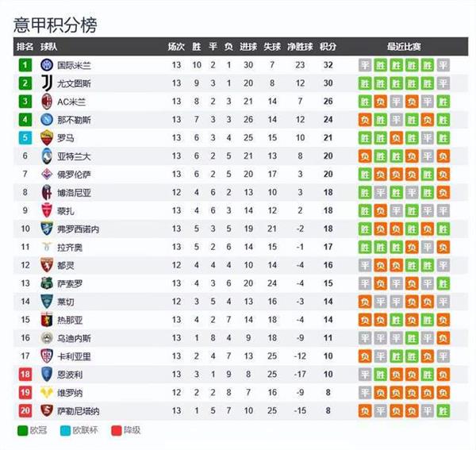Click the blue 欧联杯 legend swatch
This screenshot has width=476, height=450.
(66, 430)
